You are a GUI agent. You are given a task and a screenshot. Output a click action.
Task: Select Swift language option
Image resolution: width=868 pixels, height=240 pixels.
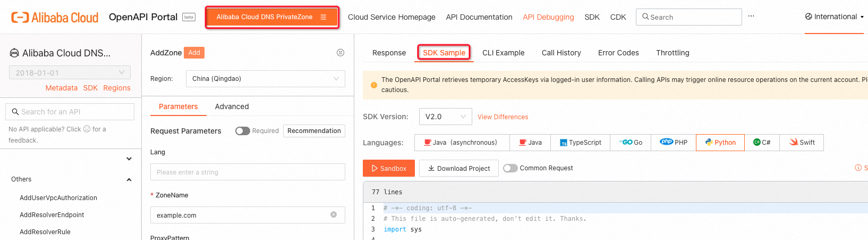pos(802,143)
